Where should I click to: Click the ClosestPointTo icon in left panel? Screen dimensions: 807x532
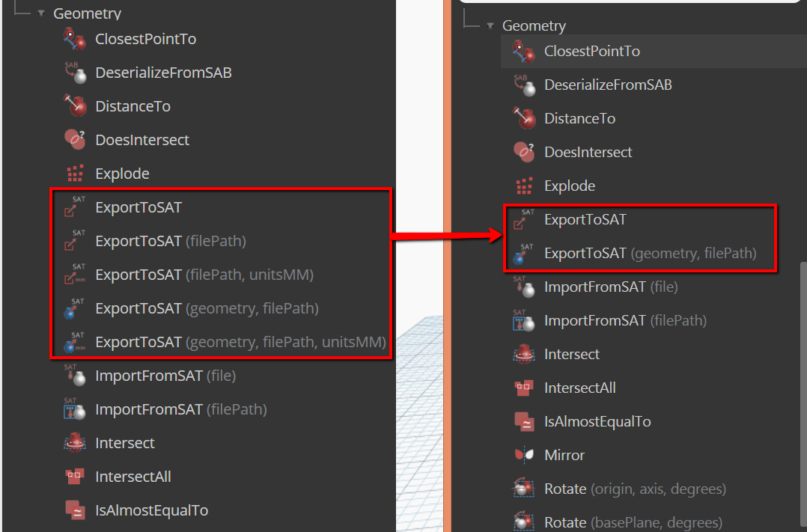point(74,39)
